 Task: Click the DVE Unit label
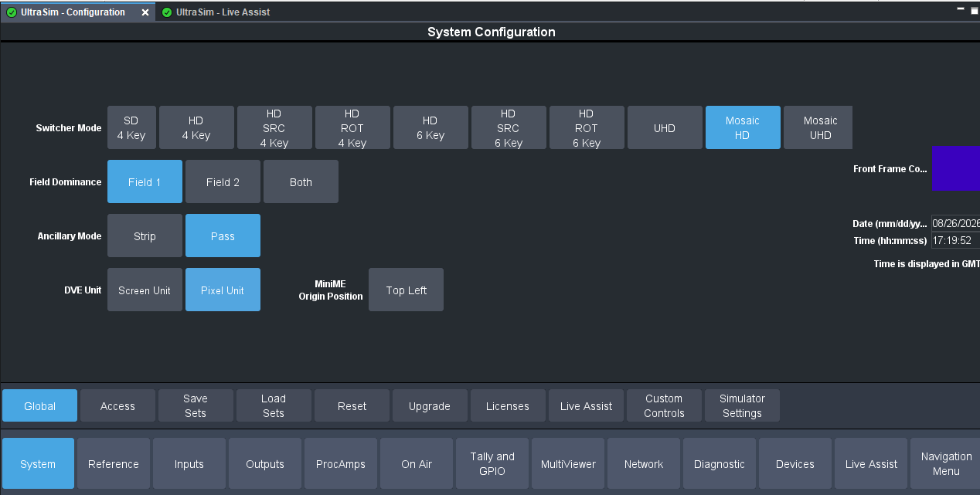coord(83,290)
